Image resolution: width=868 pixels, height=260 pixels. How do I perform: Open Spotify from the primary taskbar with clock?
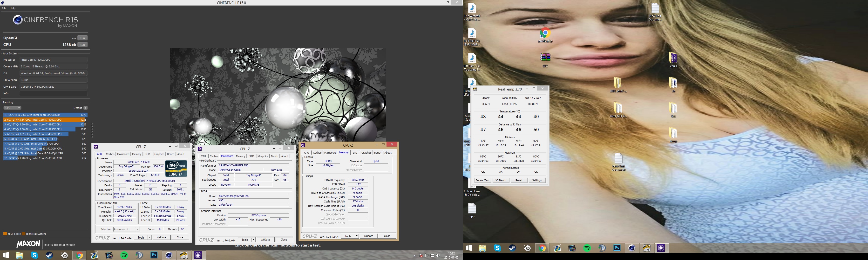[124, 255]
